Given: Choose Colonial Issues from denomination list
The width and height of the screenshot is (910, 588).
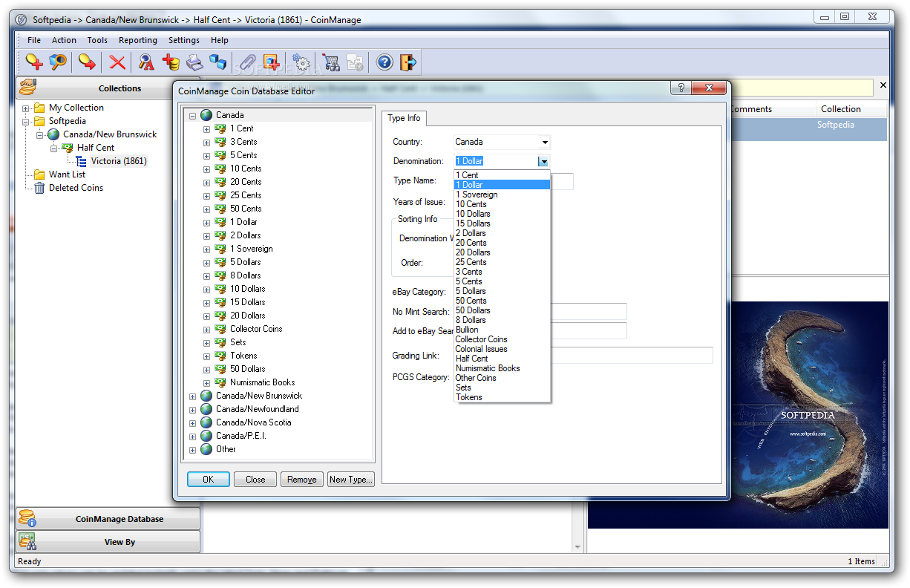Looking at the screenshot, I should 502,349.
